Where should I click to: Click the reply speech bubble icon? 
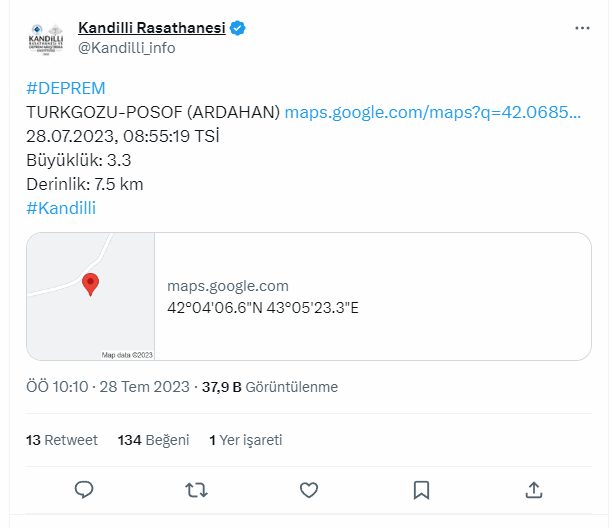click(84, 490)
